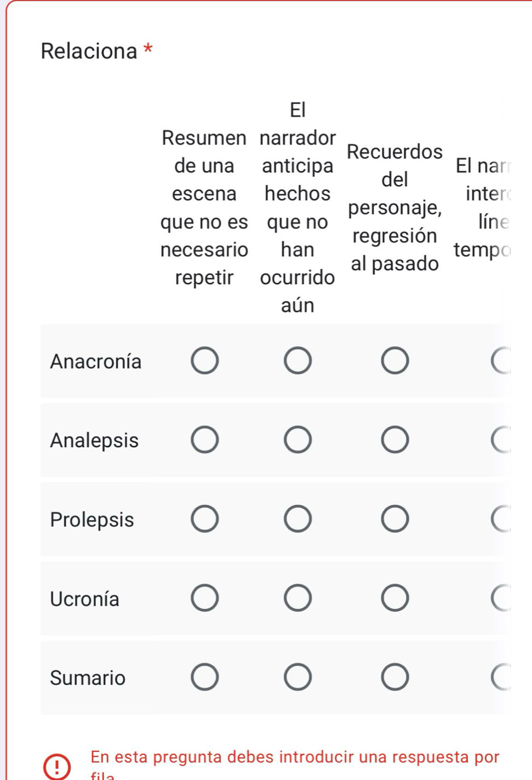Viewport: 532px width, 780px height.
Task: Select Analepsis for 'narrador anticipa hechos' column
Action: pos(298,440)
